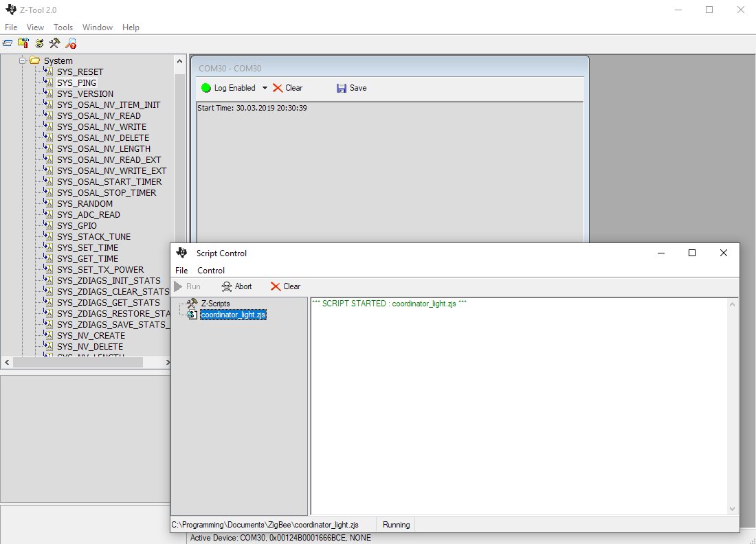Image resolution: width=756 pixels, height=544 pixels.
Task: Click the SYS_SET_TIME command icon
Action: 48,247
